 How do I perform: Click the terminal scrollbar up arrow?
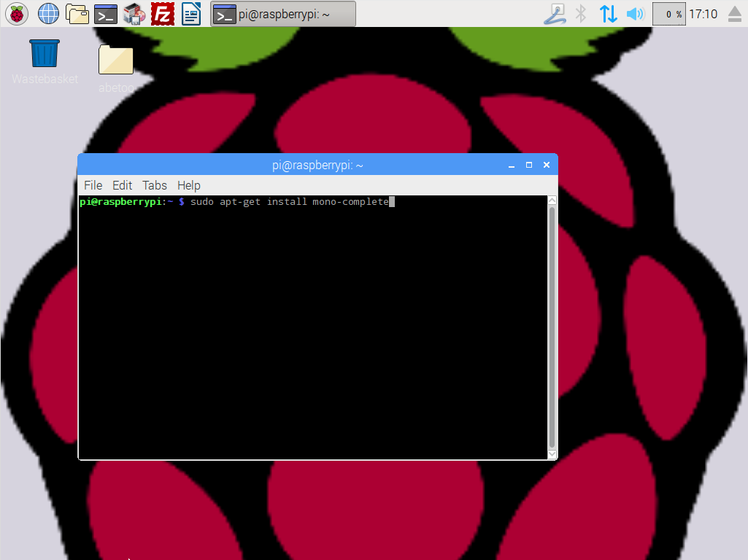552,201
